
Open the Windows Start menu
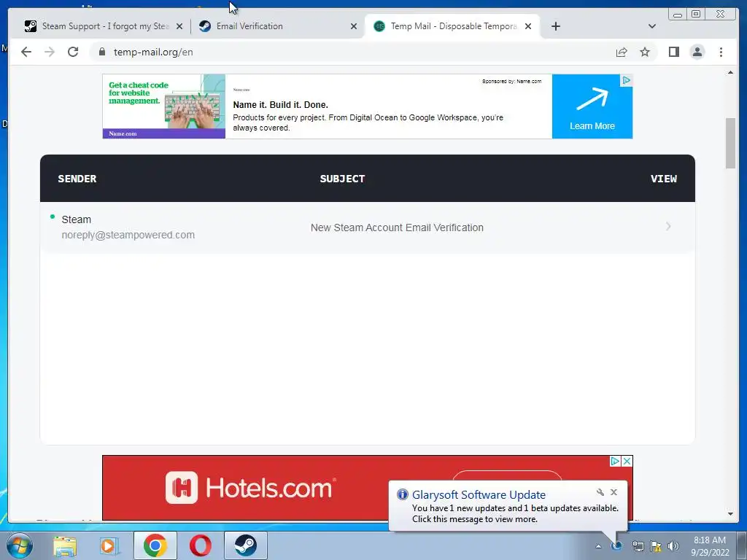point(20,545)
